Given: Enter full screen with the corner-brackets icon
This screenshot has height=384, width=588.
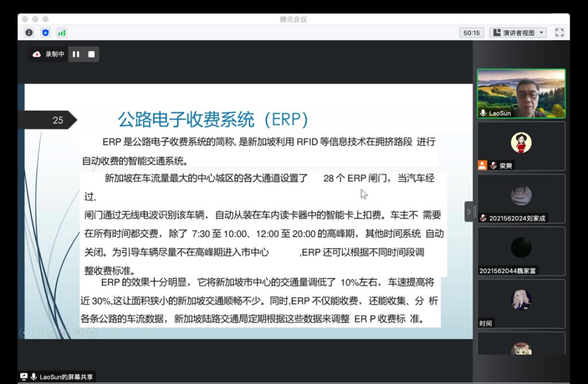Looking at the screenshot, I should click(559, 33).
